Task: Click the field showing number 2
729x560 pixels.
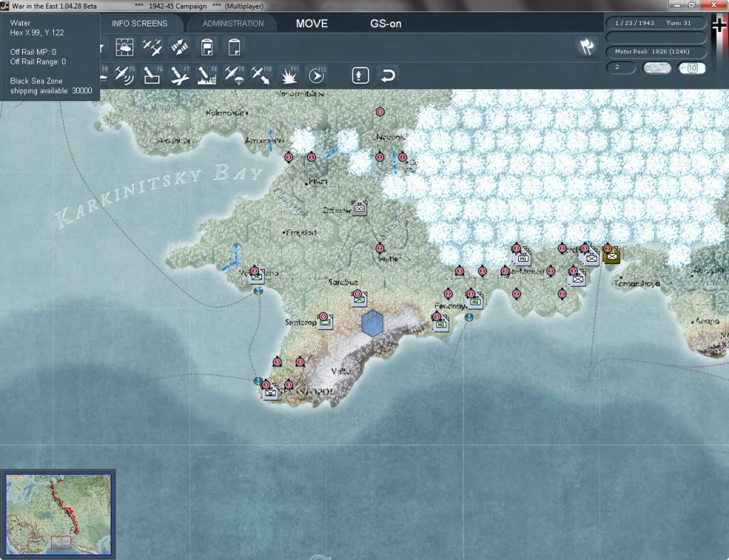Action: (x=621, y=68)
